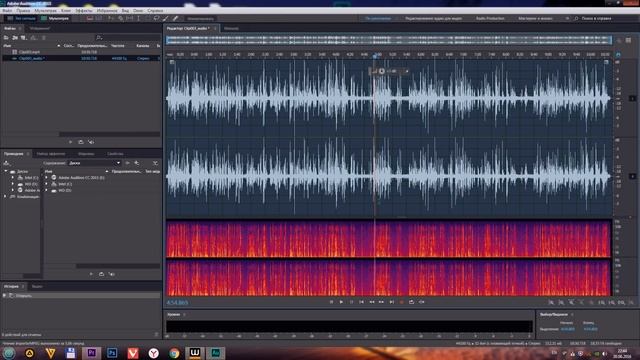Select the Razor tool in top toolbar
This screenshot has height=360, width=640.
[120, 18]
